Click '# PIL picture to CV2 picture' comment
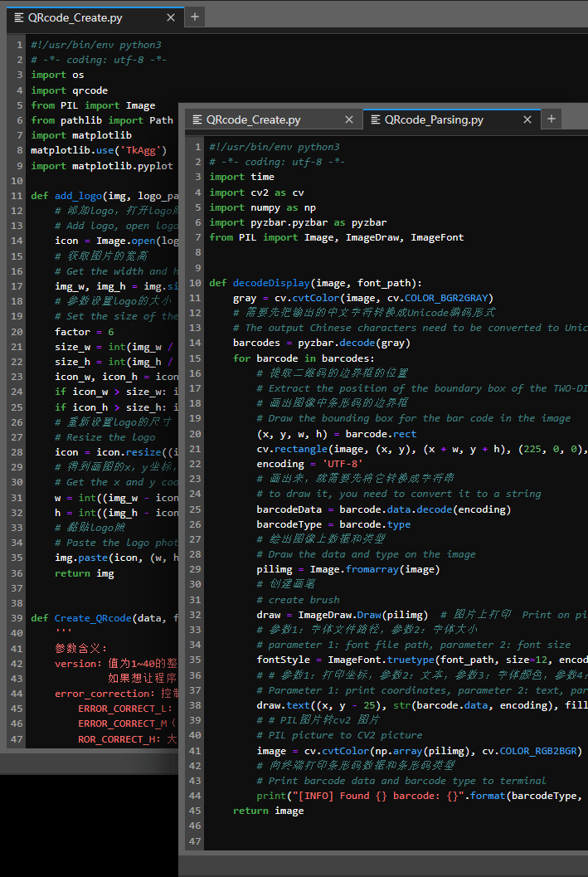Viewport: 588px width, 877px height. click(339, 735)
